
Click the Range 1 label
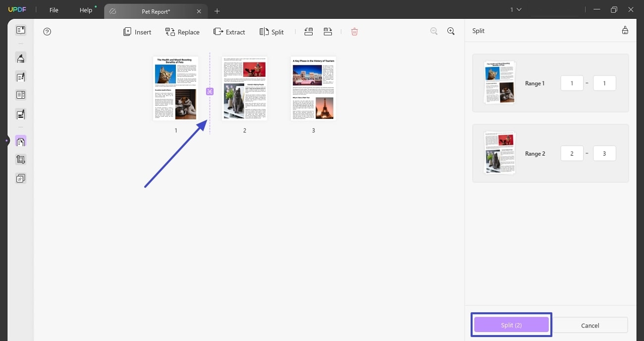click(x=535, y=83)
